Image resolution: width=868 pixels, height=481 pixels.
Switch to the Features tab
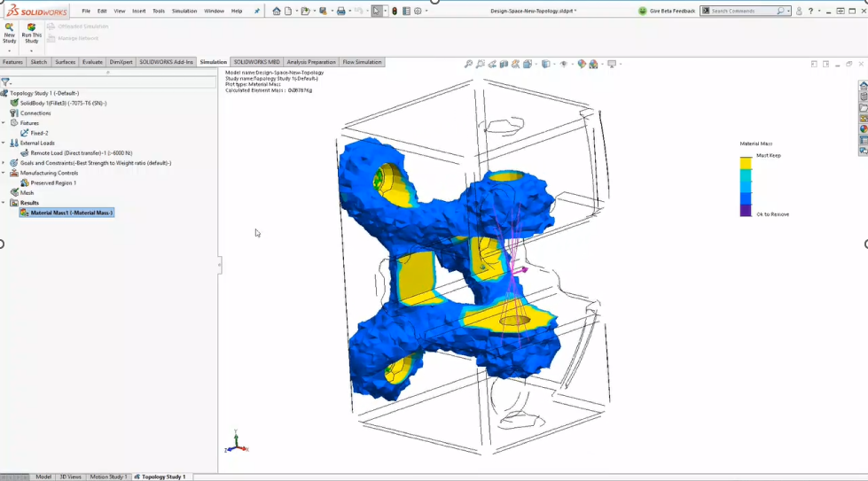click(x=12, y=62)
